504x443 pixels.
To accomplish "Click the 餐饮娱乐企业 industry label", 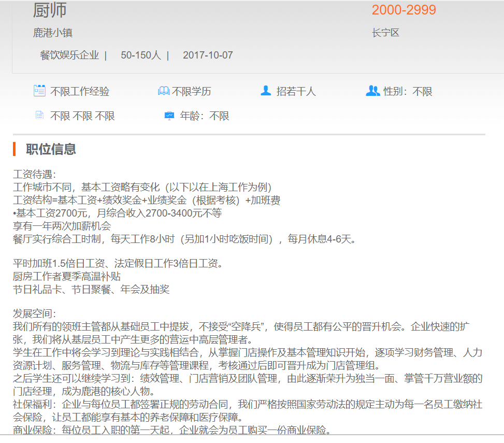I will coord(69,55).
